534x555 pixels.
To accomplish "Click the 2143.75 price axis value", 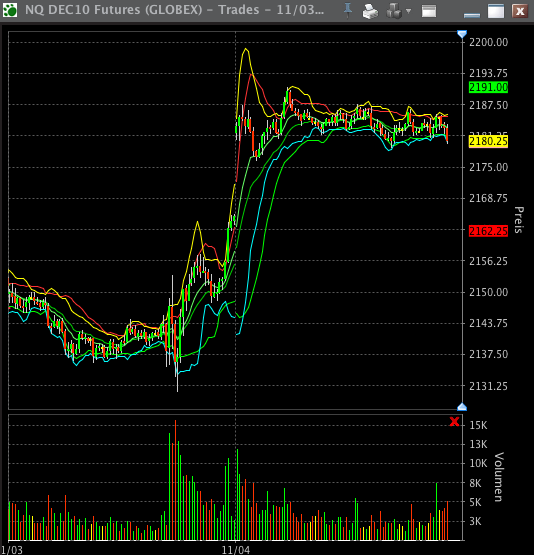I will pos(488,323).
